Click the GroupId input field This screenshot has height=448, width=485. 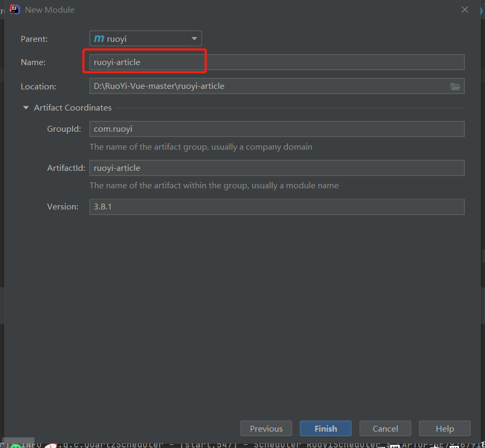click(x=277, y=129)
